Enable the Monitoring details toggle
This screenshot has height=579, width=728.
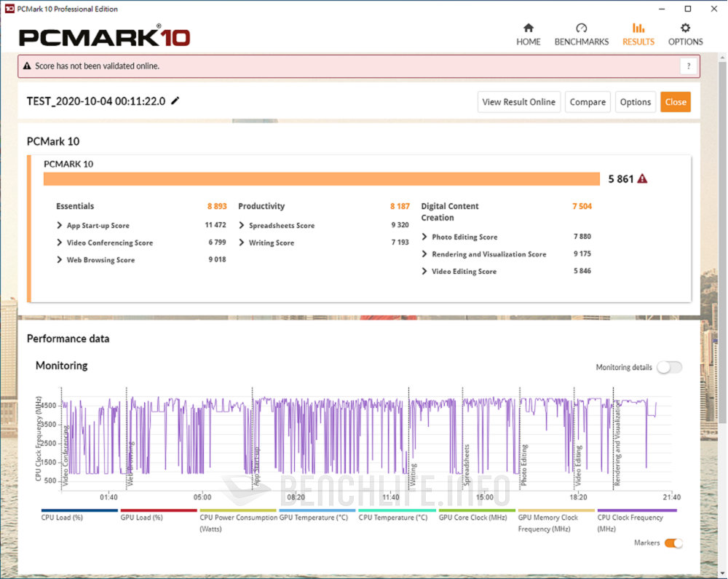(669, 367)
